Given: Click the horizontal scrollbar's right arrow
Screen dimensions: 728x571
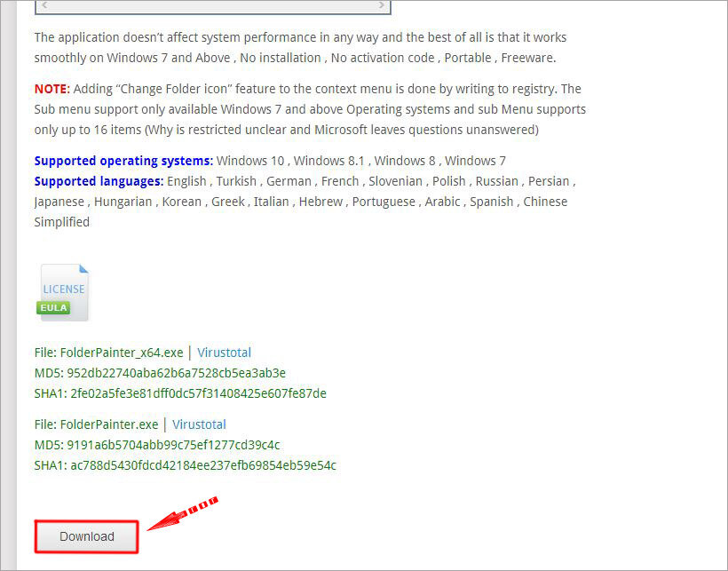Looking at the screenshot, I should (x=382, y=5).
